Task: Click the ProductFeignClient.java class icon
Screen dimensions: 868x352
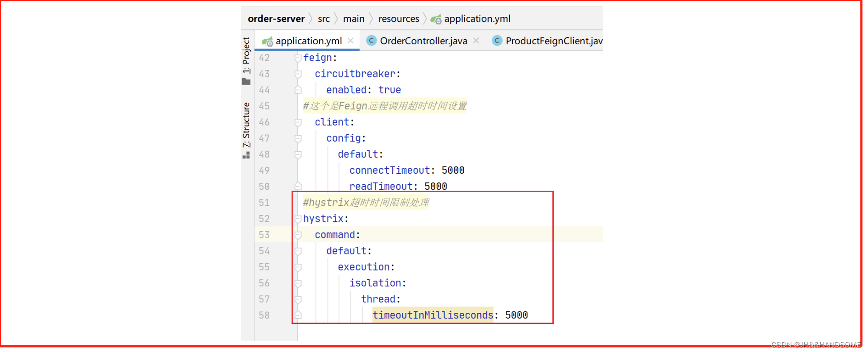Action: pos(497,41)
